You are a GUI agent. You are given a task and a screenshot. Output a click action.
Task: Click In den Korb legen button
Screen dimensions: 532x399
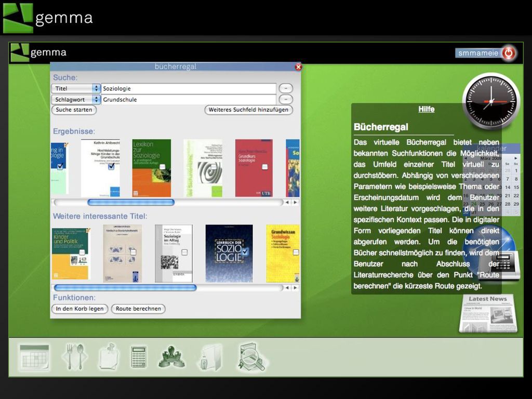pos(79,309)
